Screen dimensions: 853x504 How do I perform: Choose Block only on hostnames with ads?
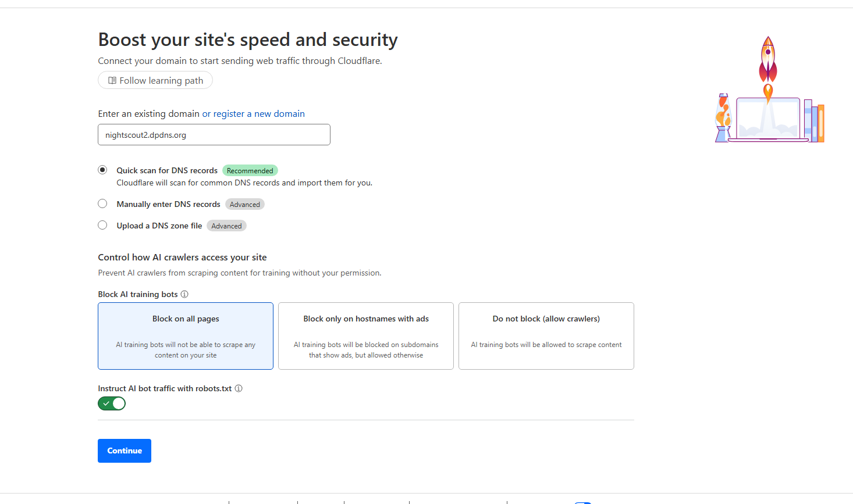pos(366,336)
